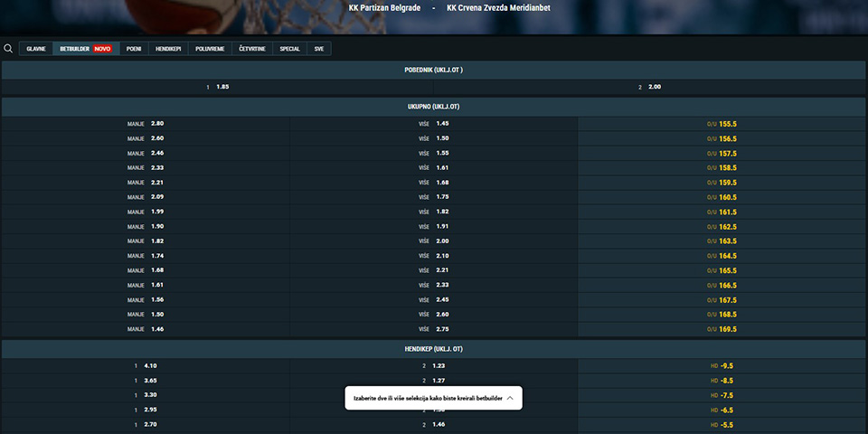Choose VIŠE 2.33 for O/U 166.5
The image size is (868, 434).
click(433, 285)
